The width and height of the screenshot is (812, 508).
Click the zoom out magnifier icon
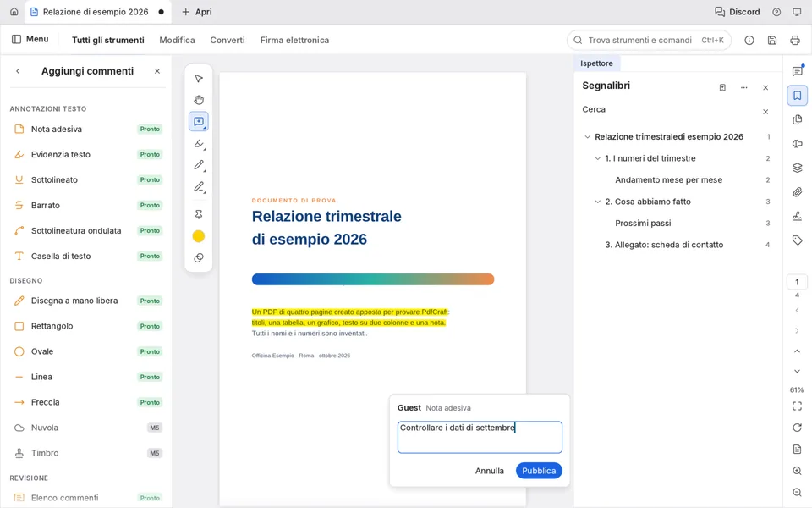point(797,493)
